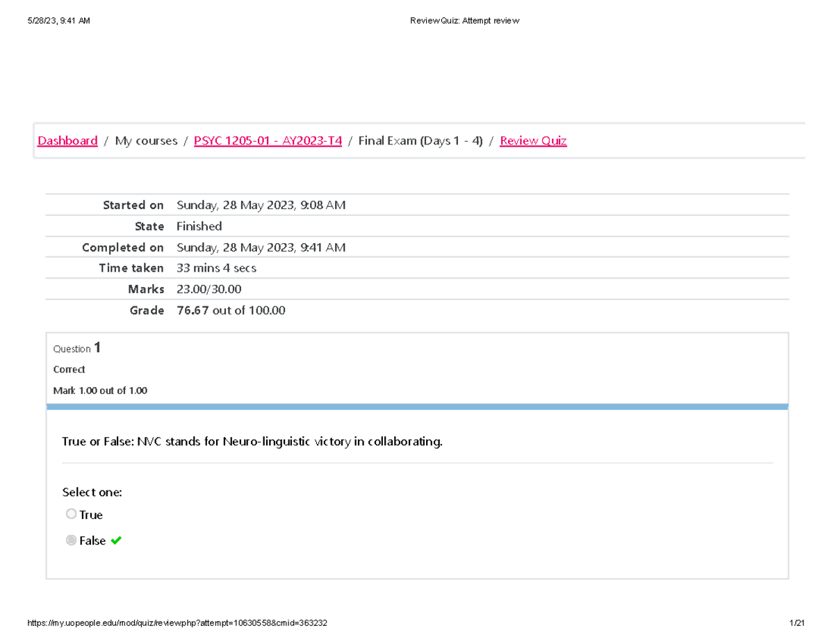This screenshot has width=834, height=644.
Task: Click the Completed on date value
Action: pyautogui.click(x=261, y=247)
